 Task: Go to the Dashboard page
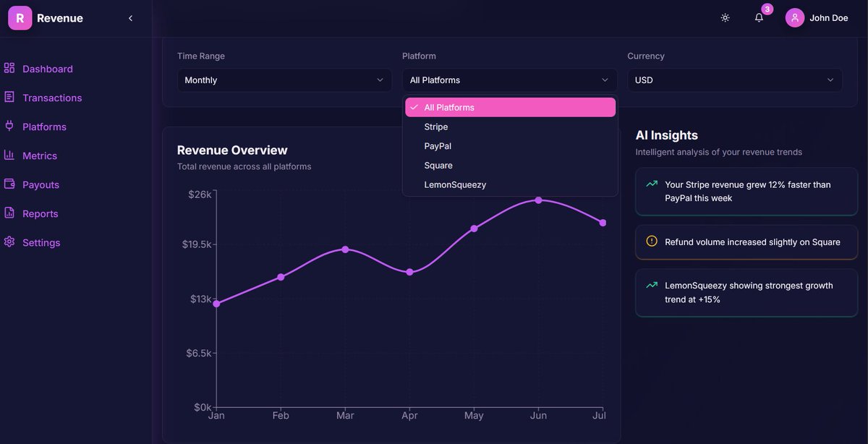[48, 69]
